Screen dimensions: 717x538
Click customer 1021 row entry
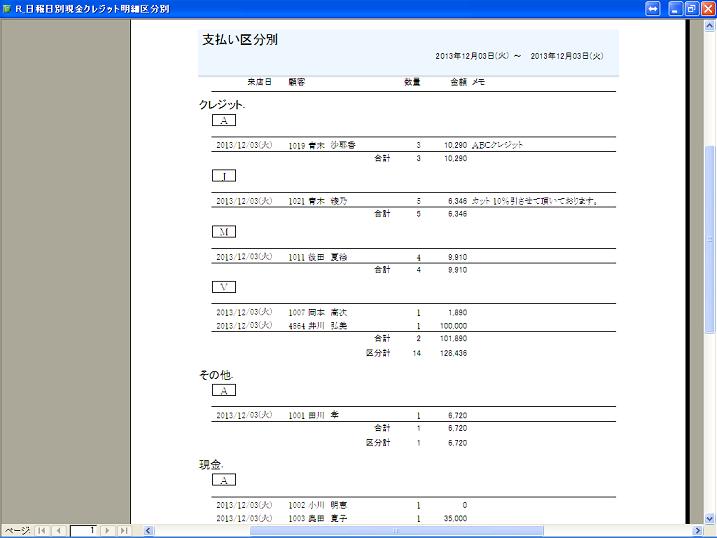pos(318,201)
